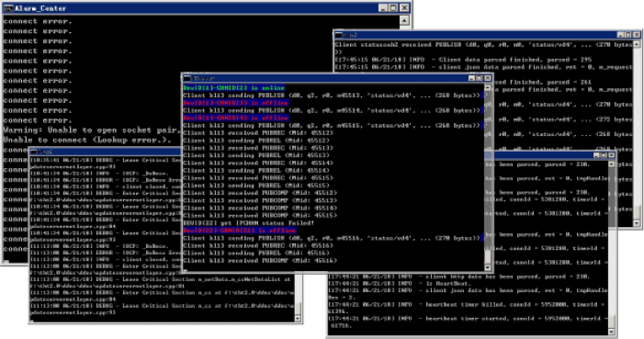The width and height of the screenshot is (644, 339).
Task: Click the scroll-up arrow of the top-right console
Action: coord(637,44)
